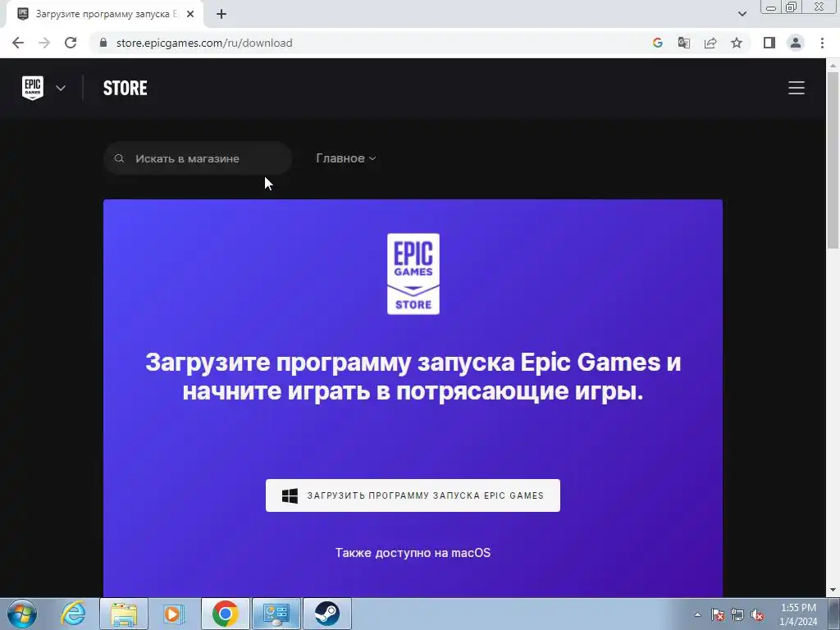Open the tab search chevron

(742, 14)
